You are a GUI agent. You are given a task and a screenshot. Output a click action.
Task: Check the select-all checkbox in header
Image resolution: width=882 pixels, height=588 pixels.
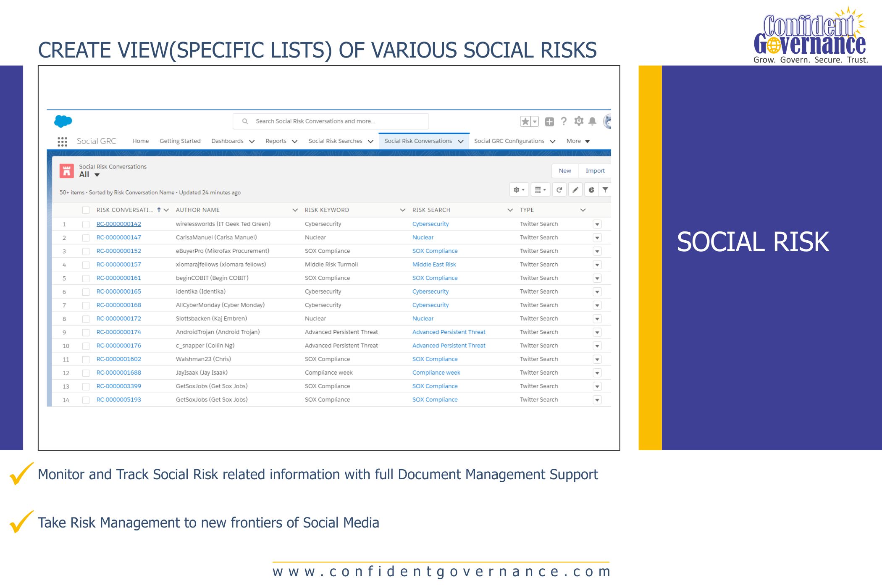coord(86,210)
